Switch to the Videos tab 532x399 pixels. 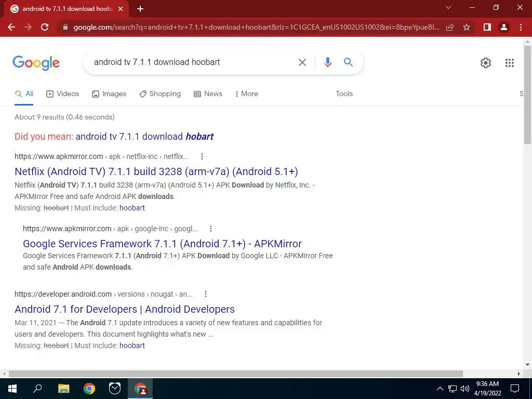(x=63, y=94)
